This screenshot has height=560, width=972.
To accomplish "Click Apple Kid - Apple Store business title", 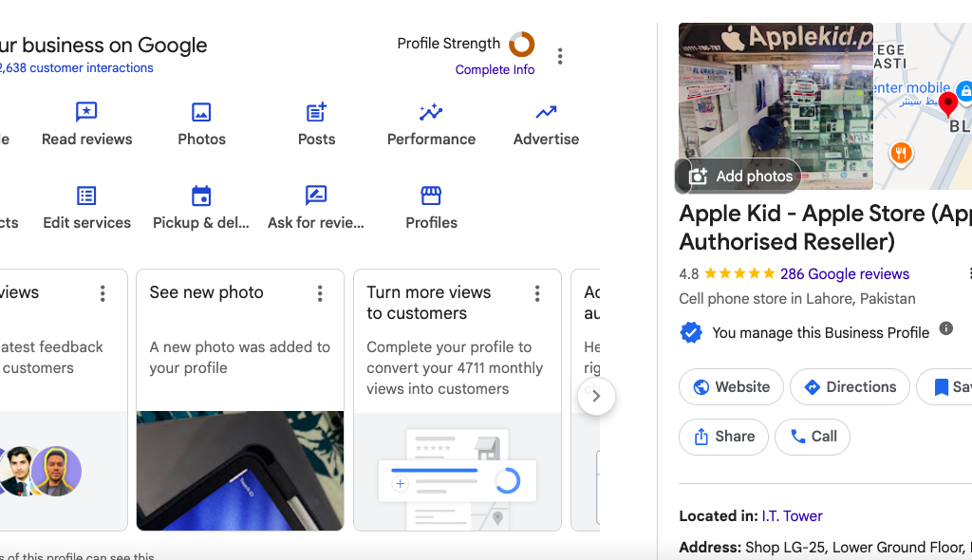I will pos(825,228).
